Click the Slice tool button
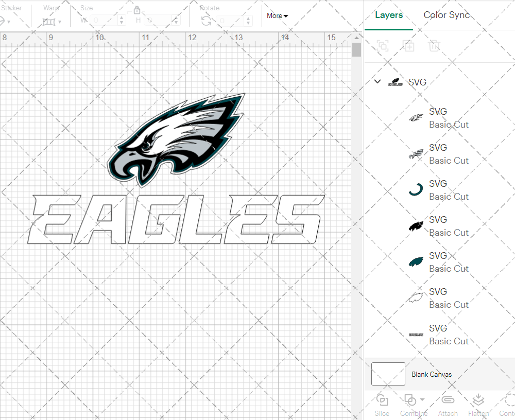 click(382, 405)
